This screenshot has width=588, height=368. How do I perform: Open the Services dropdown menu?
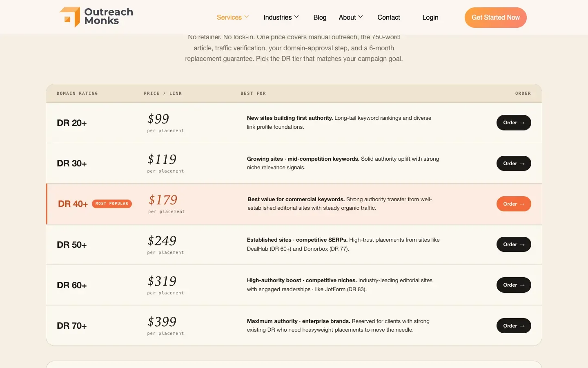tap(233, 17)
